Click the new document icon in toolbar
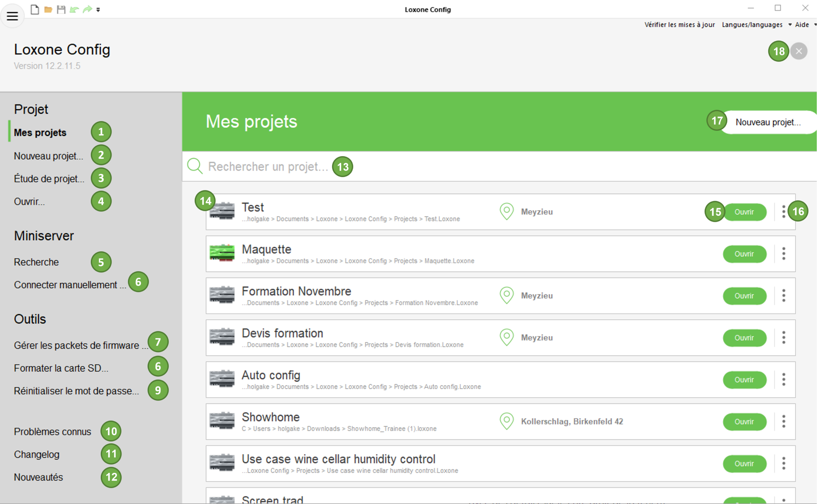The height and width of the screenshot is (504, 821). pyautogui.click(x=35, y=9)
